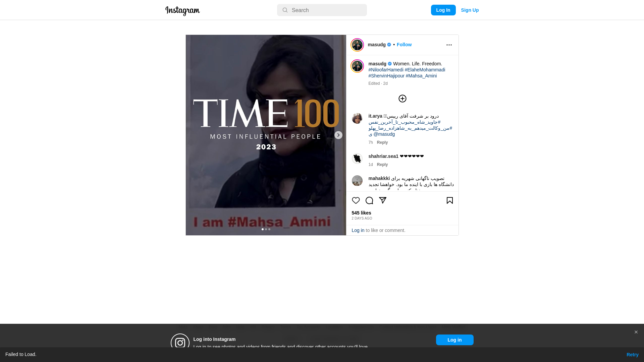
Task: Open the Sign Up link
Action: 470,10
